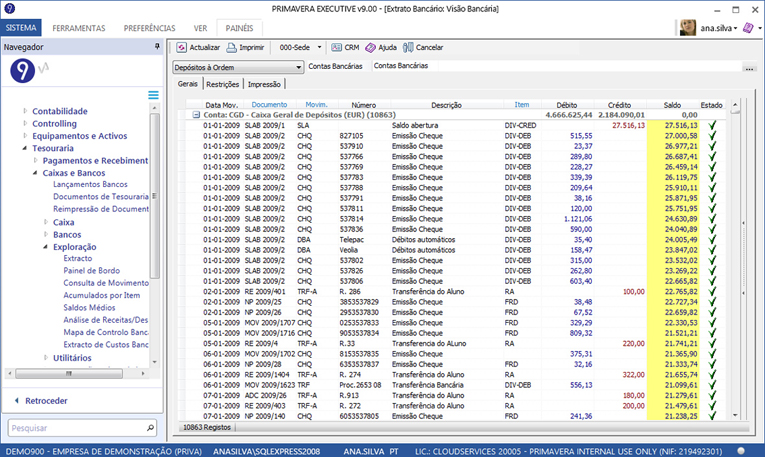
Task: Open Extracto in navigator tree
Action: (78, 258)
